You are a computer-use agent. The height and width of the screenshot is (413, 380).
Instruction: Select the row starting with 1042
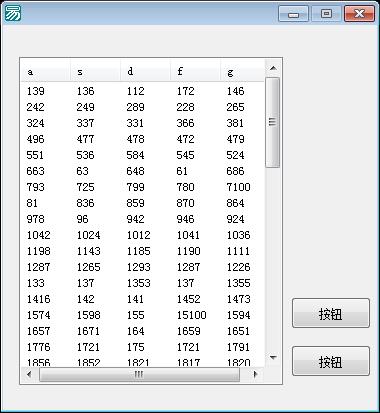coord(143,235)
